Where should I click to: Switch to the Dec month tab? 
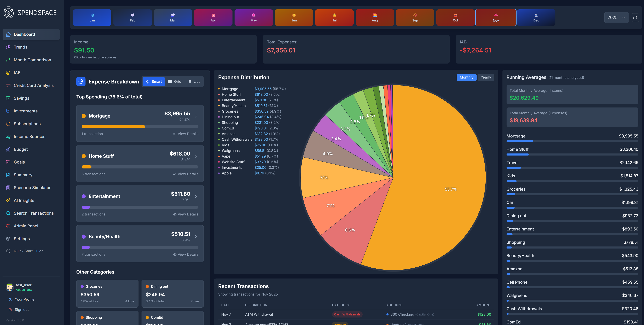click(x=536, y=18)
